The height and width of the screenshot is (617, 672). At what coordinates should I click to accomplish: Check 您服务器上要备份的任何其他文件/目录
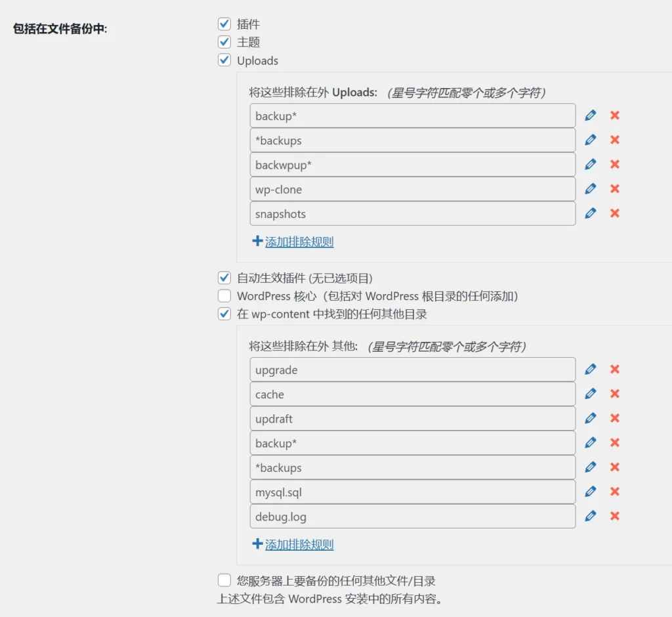click(x=224, y=580)
